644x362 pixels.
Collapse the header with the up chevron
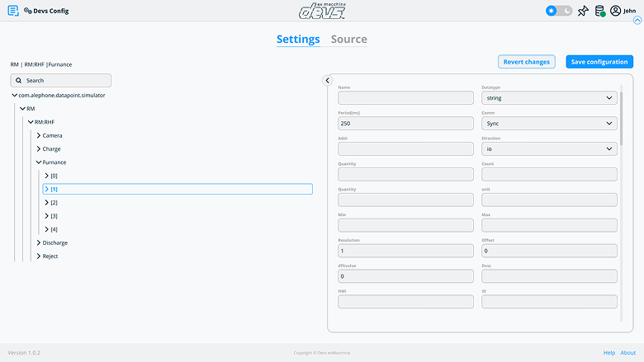pos(636,20)
